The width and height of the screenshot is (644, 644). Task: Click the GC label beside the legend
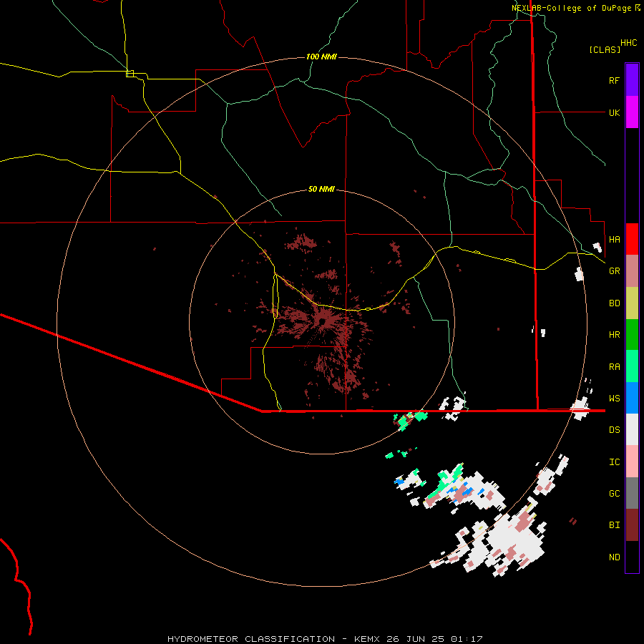tap(614, 494)
